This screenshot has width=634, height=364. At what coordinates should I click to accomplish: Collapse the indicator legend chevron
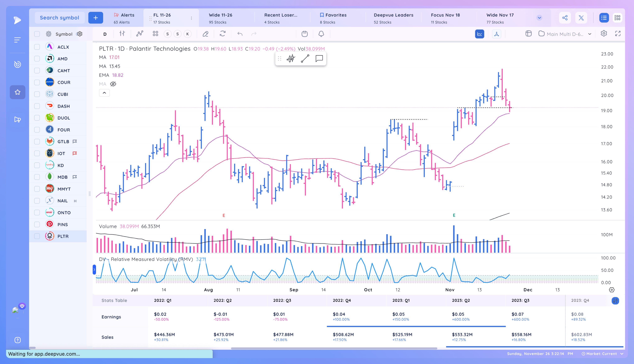click(104, 93)
